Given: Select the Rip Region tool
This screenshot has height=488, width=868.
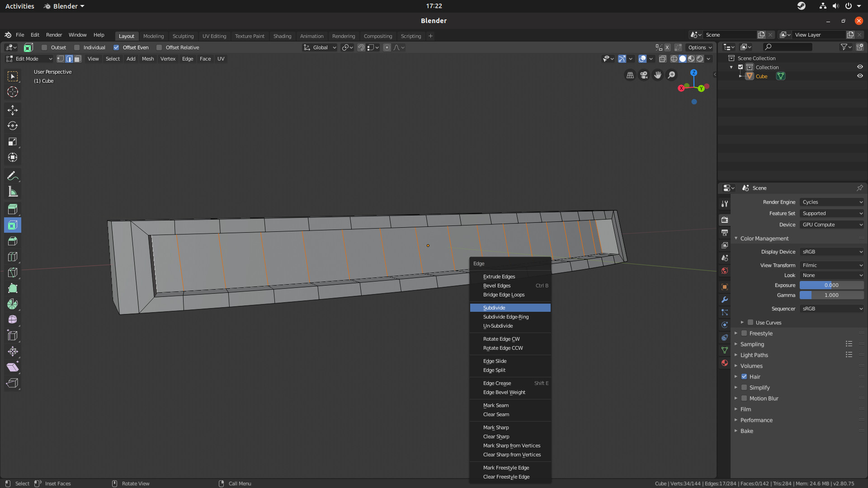Looking at the screenshot, I should click(13, 383).
